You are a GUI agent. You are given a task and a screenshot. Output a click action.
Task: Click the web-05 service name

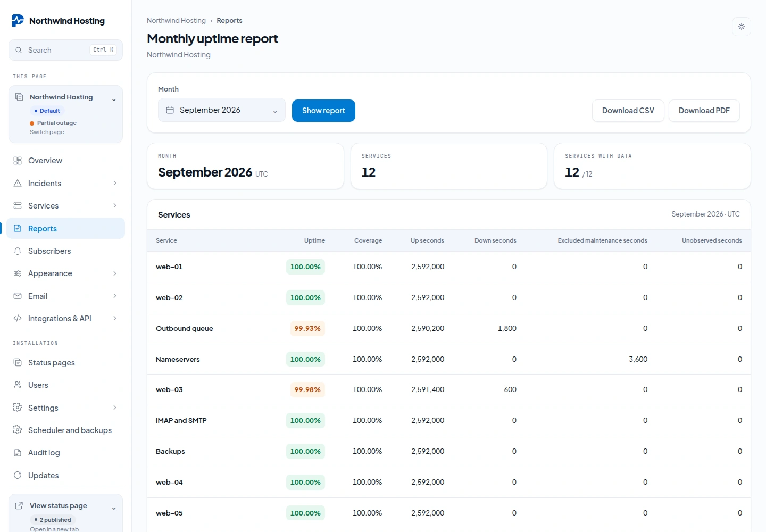coord(169,513)
